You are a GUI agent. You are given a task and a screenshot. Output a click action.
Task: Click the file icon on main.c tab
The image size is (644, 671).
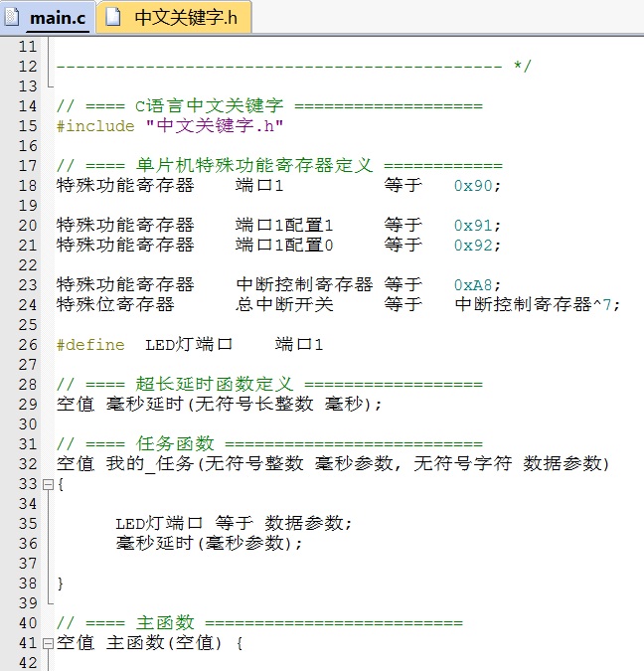pyautogui.click(x=12, y=18)
